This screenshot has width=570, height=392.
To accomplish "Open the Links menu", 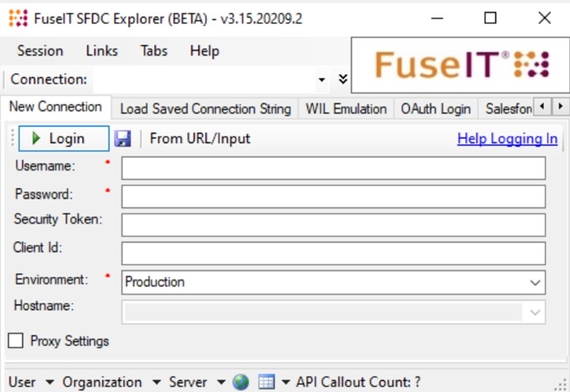I will pyautogui.click(x=102, y=51).
